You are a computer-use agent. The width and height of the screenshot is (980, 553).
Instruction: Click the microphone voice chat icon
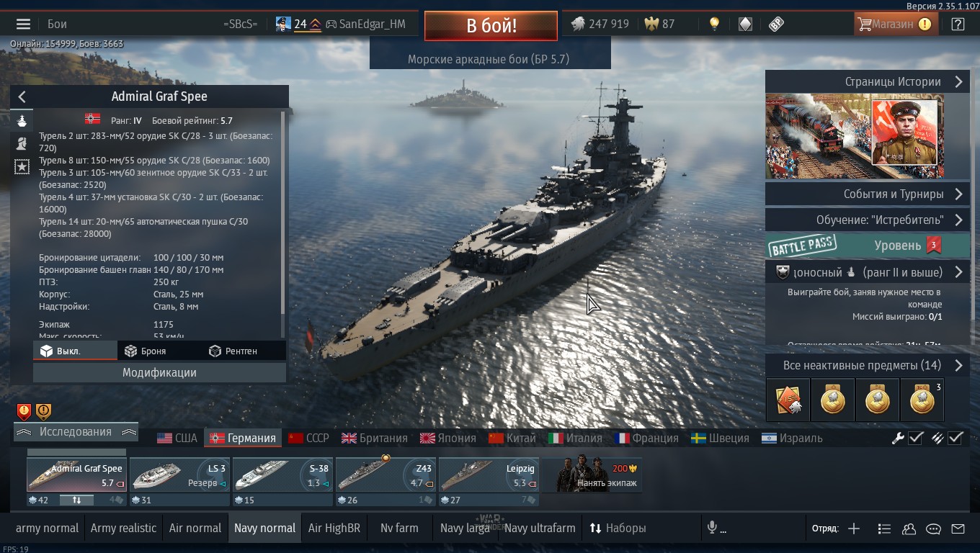click(712, 528)
